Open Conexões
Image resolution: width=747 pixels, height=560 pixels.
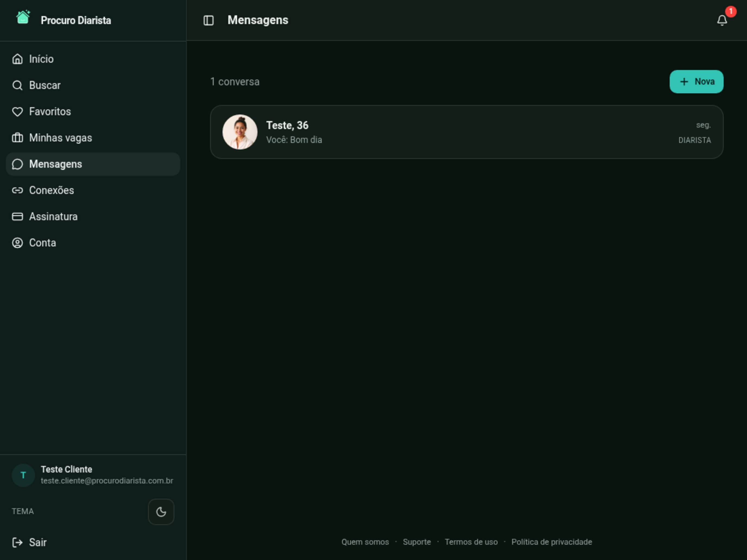point(93,190)
